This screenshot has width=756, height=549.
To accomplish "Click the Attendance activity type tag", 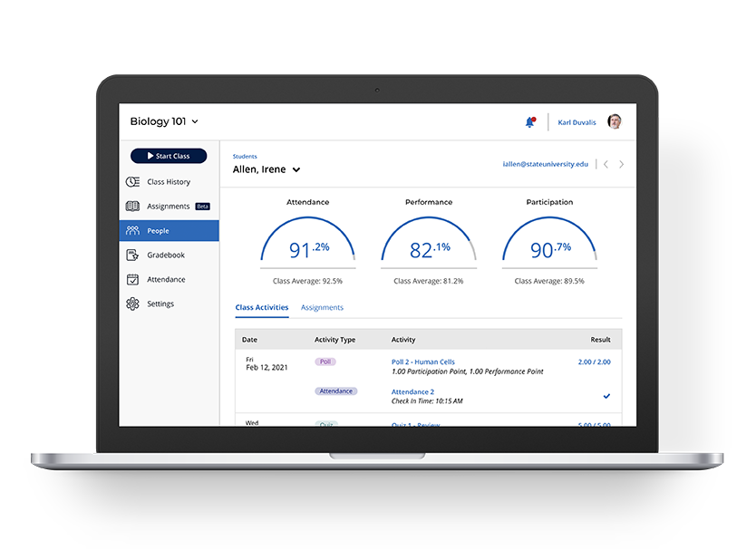I will (336, 390).
